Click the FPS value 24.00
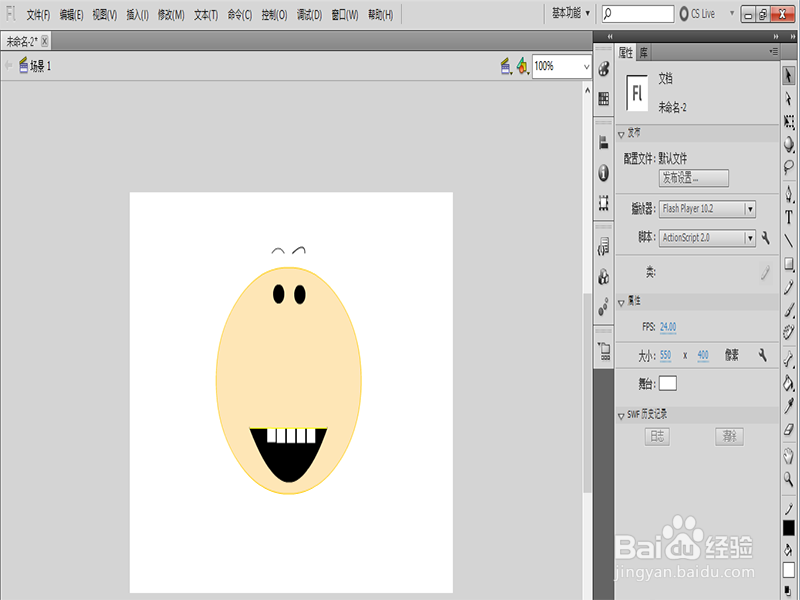Screen dimensions: 800x600 (668, 327)
